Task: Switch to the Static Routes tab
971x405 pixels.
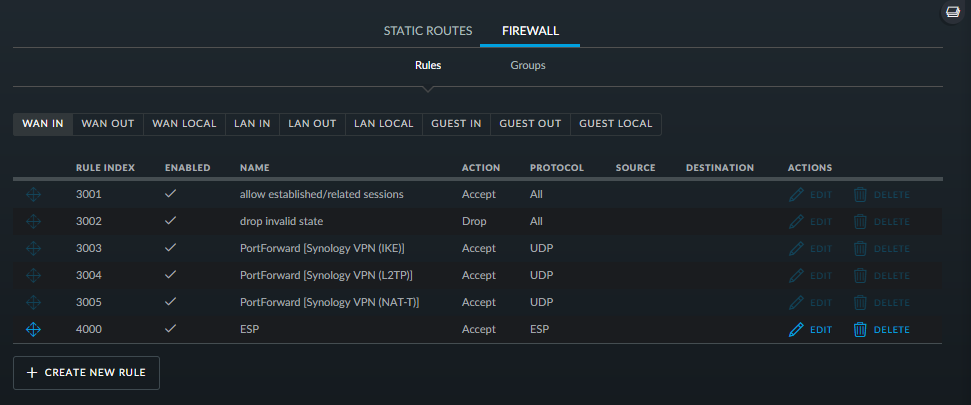Action: [428, 31]
